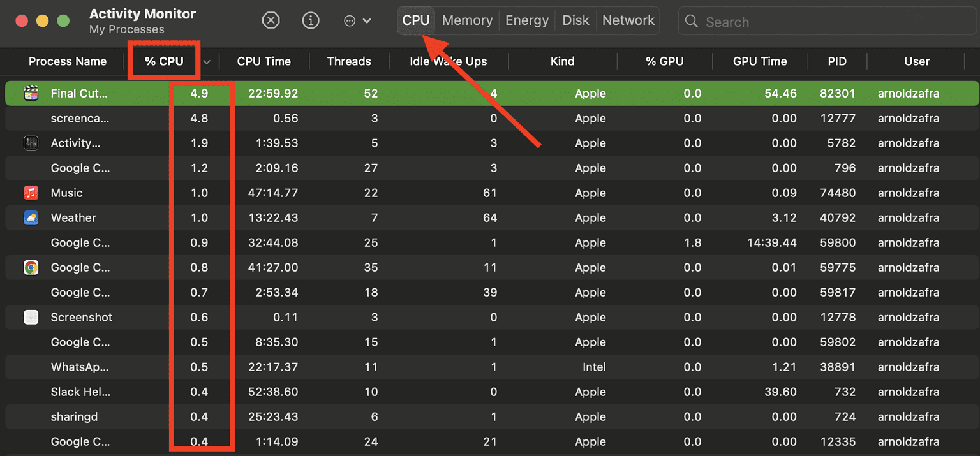Click the search magnifier icon

click(x=692, y=21)
